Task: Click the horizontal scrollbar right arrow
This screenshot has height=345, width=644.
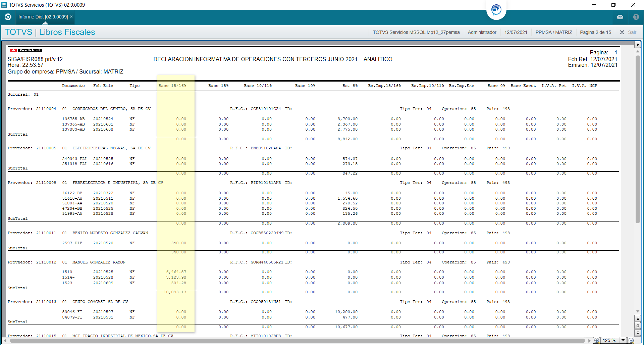Action: click(x=589, y=341)
